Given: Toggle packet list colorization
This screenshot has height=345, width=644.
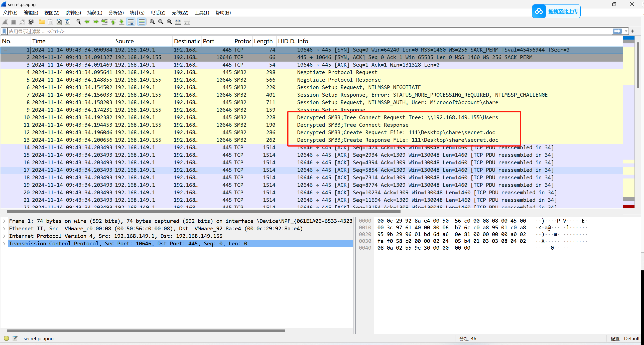Looking at the screenshot, I should [142, 22].
